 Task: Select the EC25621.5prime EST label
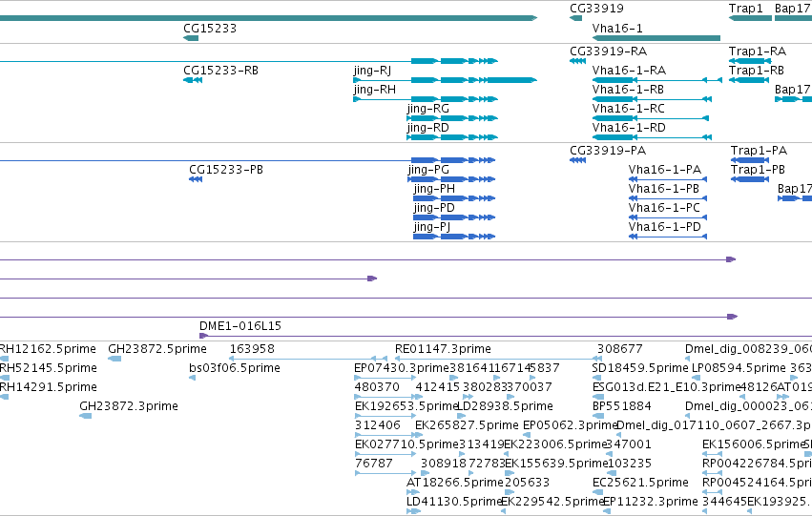coord(640,483)
